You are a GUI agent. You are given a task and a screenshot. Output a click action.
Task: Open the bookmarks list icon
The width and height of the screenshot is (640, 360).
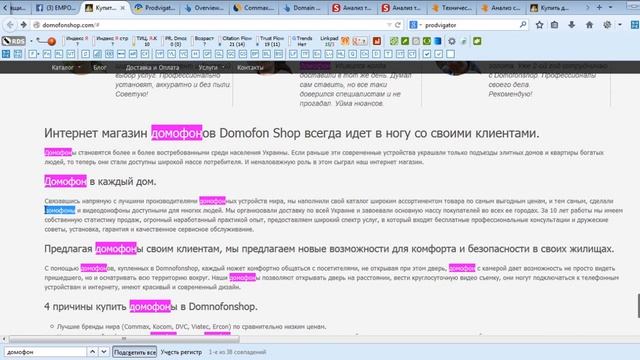click(x=554, y=25)
